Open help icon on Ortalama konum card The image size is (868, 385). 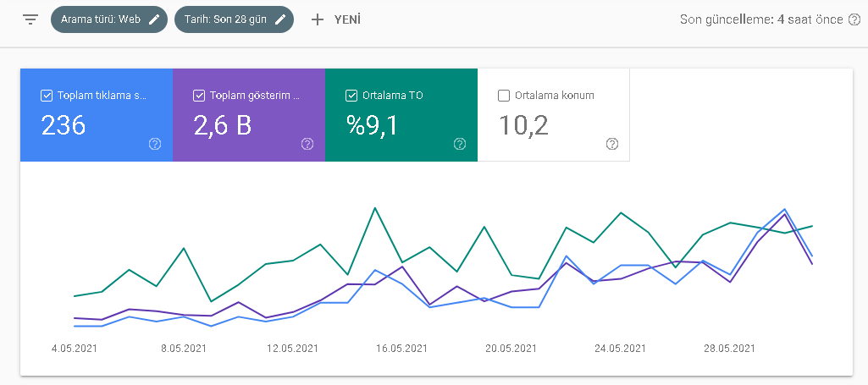point(611,144)
